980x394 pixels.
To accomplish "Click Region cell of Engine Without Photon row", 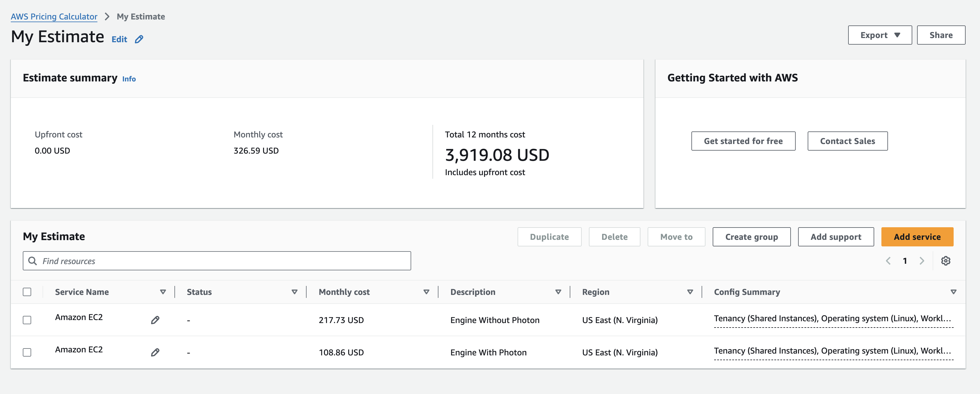I will 620,320.
